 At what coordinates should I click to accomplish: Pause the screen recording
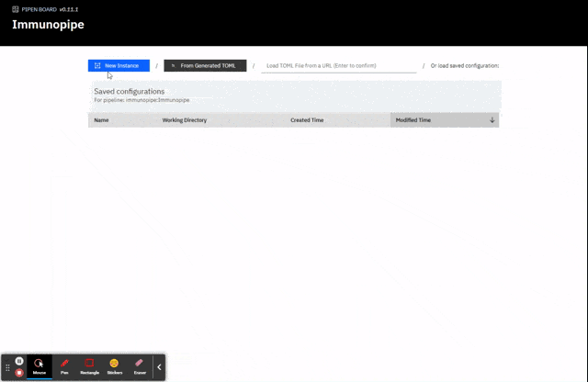click(19, 361)
